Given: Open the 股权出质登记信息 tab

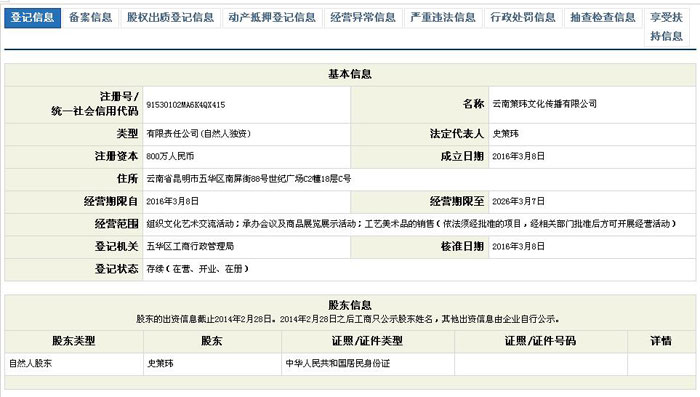Looking at the screenshot, I should tap(171, 18).
